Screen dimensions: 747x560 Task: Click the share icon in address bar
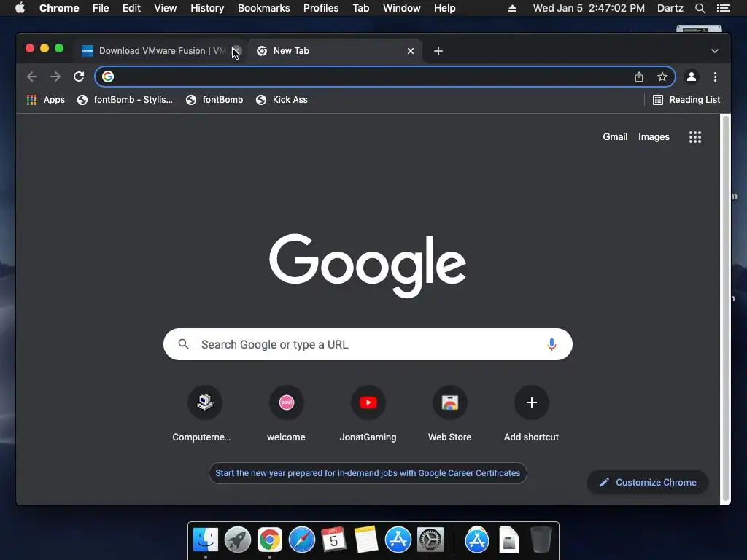[639, 77]
